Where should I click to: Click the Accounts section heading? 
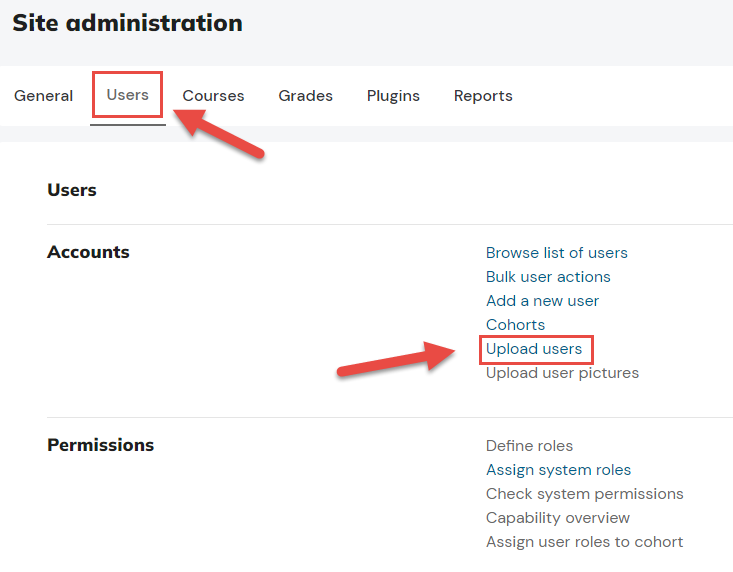click(x=88, y=252)
